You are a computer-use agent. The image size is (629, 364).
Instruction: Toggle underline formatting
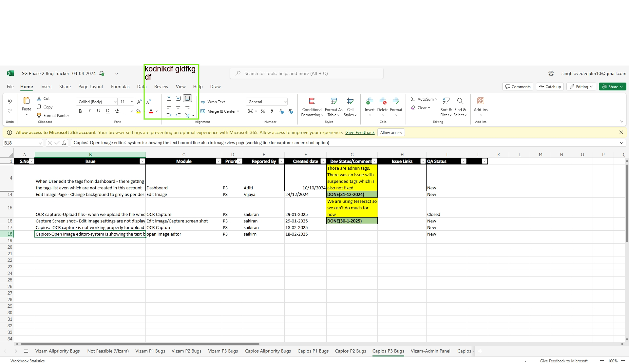coord(98,111)
